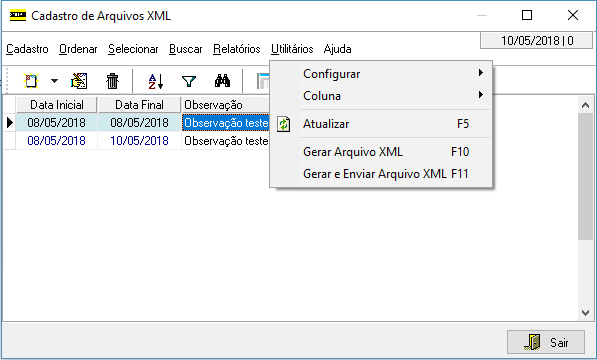Open the Buscar menu
Viewport: 597px width, 360px height.
click(185, 49)
